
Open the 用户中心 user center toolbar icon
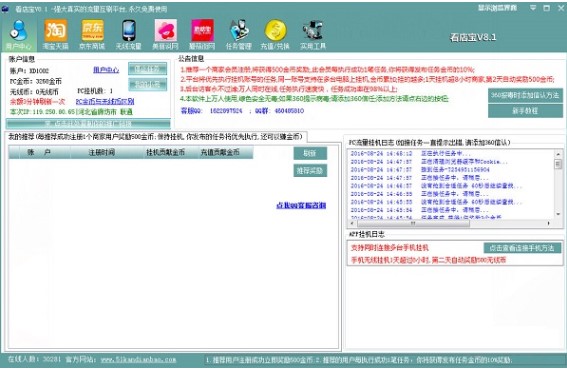tap(18, 34)
